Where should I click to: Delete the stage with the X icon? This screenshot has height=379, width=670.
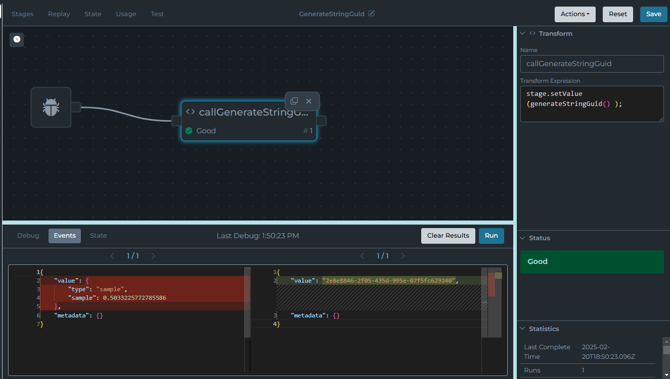309,101
